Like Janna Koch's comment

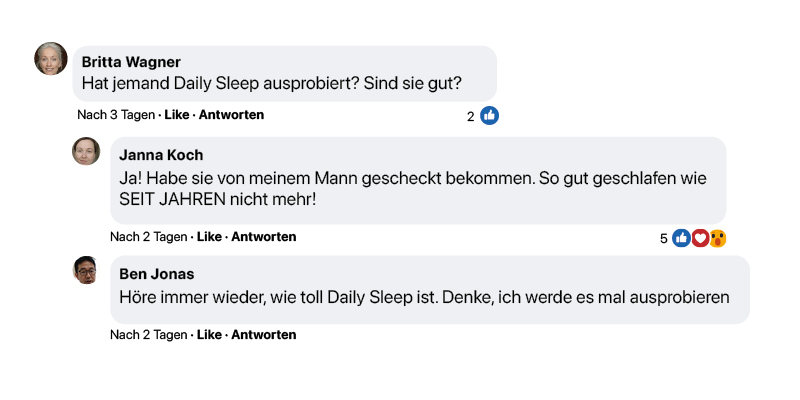coord(209,237)
